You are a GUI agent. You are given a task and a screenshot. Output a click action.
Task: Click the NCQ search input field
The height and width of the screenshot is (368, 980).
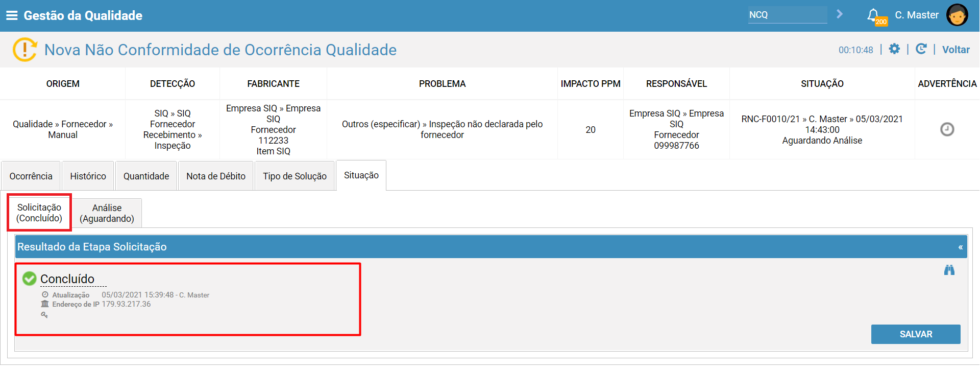pyautogui.click(x=788, y=15)
